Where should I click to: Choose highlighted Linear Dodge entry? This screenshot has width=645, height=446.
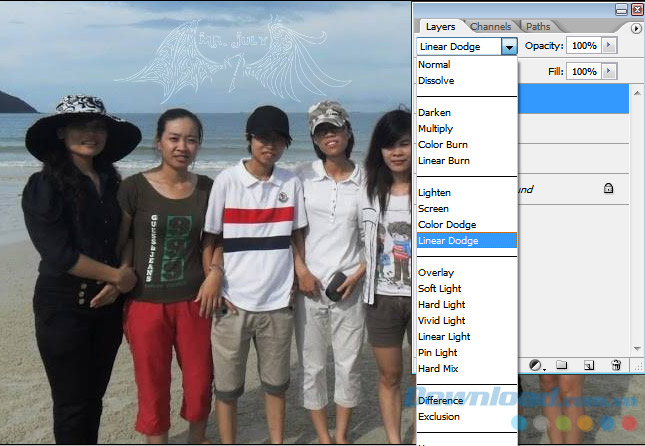click(x=467, y=241)
